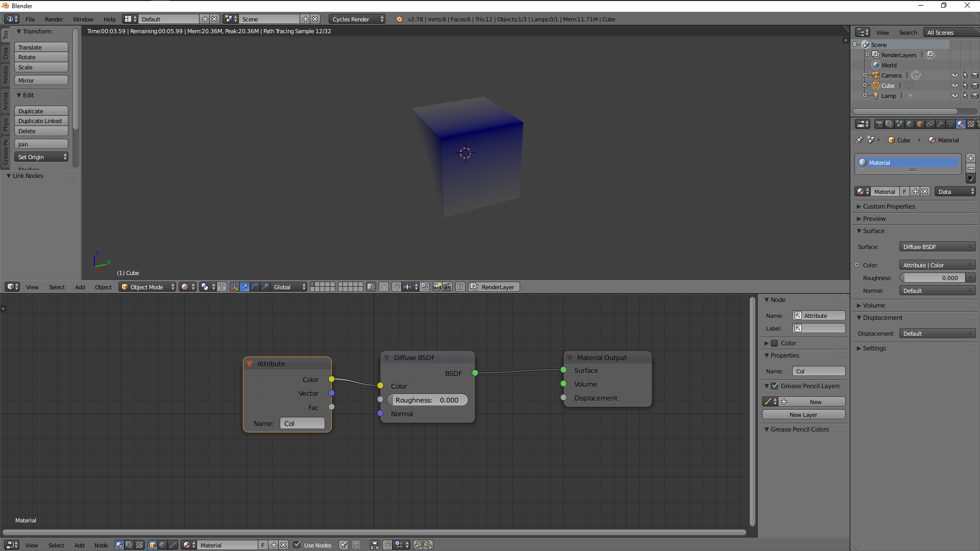Click the OpenGL render animation clapper icon
Viewport: 980px width, 551px height.
pos(447,287)
